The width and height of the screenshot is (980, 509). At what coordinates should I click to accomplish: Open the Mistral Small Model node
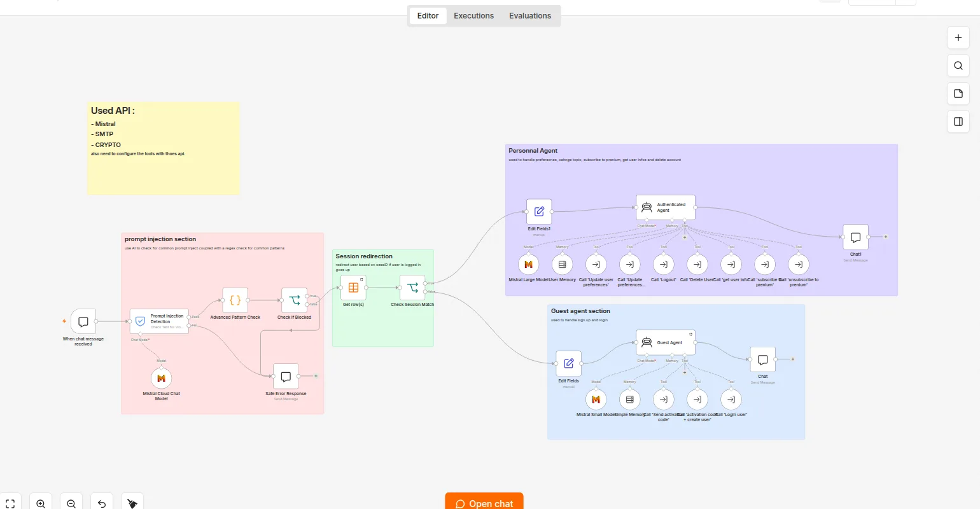pyautogui.click(x=596, y=399)
